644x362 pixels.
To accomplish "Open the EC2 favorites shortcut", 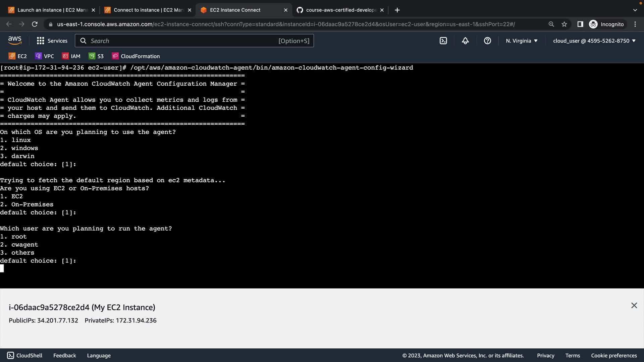I will [x=18, y=56].
